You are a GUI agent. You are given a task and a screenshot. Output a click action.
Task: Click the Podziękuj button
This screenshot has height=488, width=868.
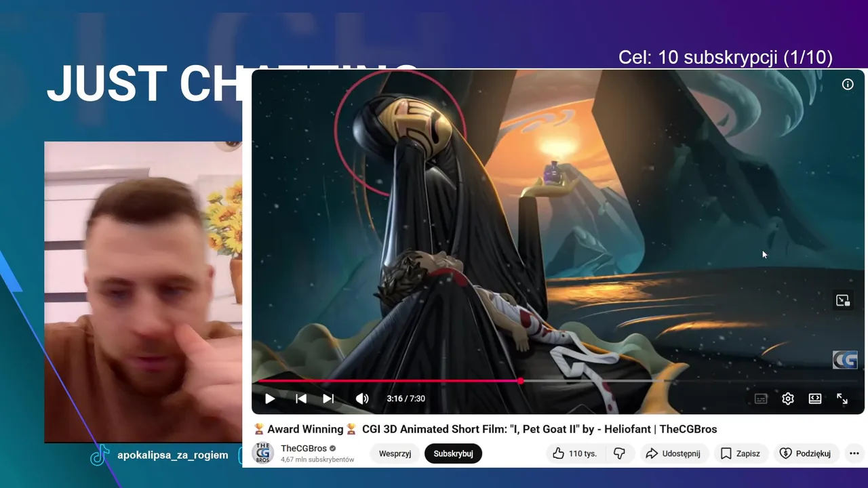(x=806, y=453)
